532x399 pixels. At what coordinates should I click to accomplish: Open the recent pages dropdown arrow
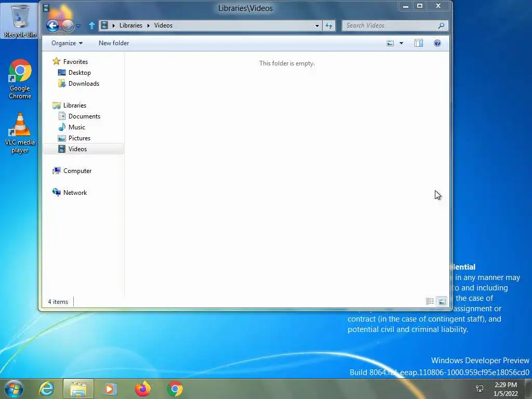click(x=78, y=26)
